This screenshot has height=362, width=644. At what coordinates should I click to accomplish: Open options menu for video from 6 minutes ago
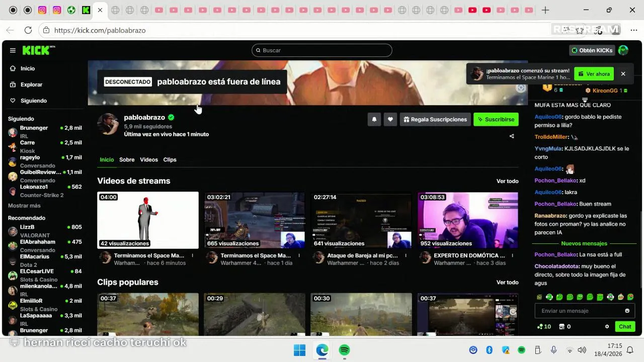point(192,255)
